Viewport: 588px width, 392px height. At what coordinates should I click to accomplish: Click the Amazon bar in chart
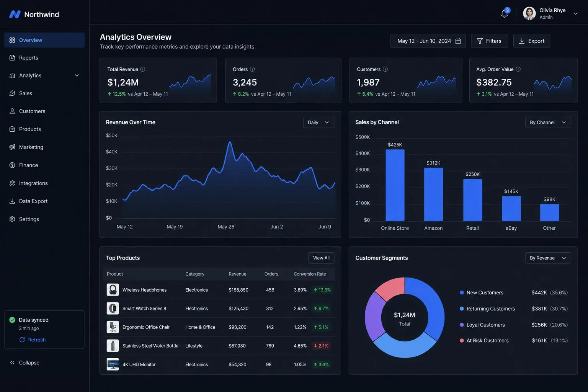point(433,194)
